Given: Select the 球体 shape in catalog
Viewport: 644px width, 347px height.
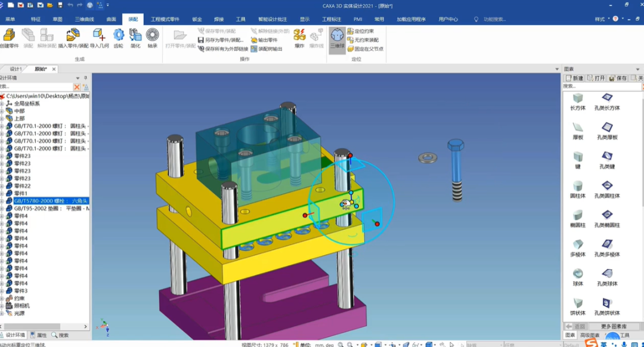Looking at the screenshot, I should pos(577,277).
